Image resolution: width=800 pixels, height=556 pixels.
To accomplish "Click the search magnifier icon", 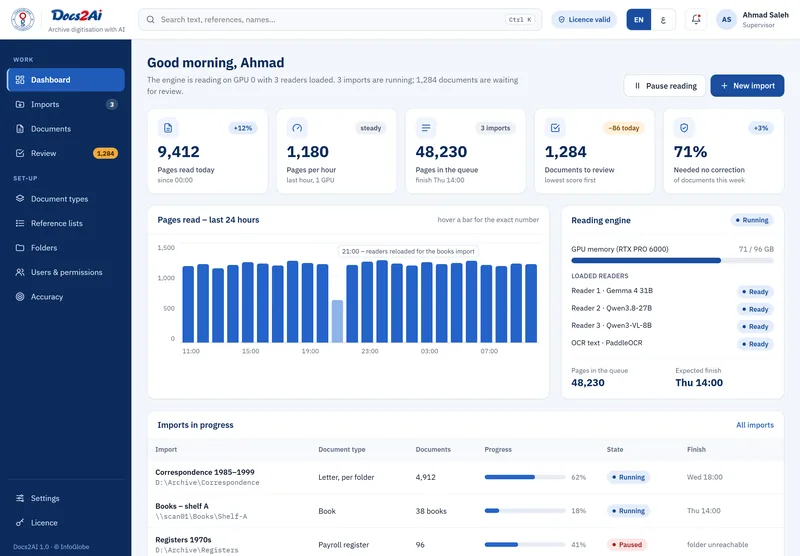I will point(151,19).
